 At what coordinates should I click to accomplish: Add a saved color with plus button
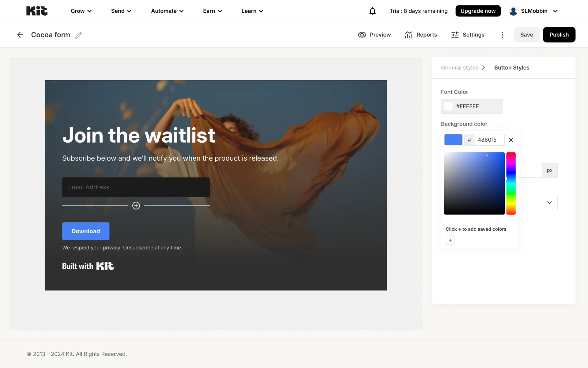pos(450,240)
